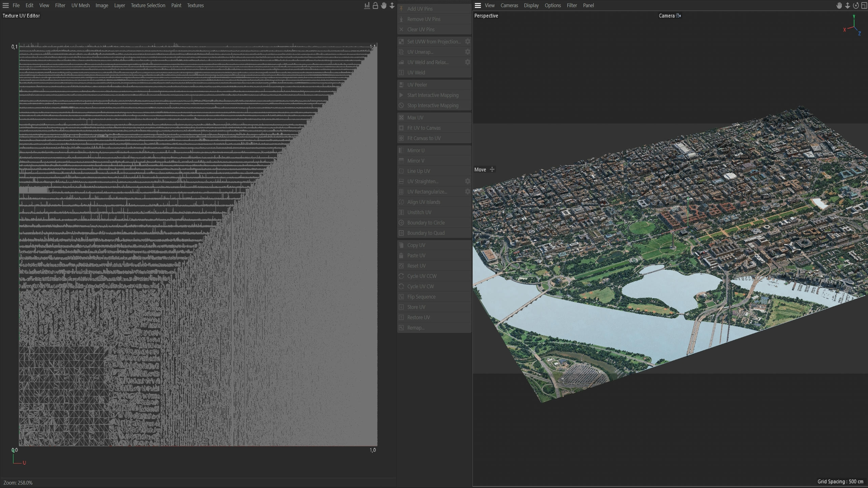Open UV Straighten options gear
Image resolution: width=868 pixels, height=488 pixels.
[468, 181]
